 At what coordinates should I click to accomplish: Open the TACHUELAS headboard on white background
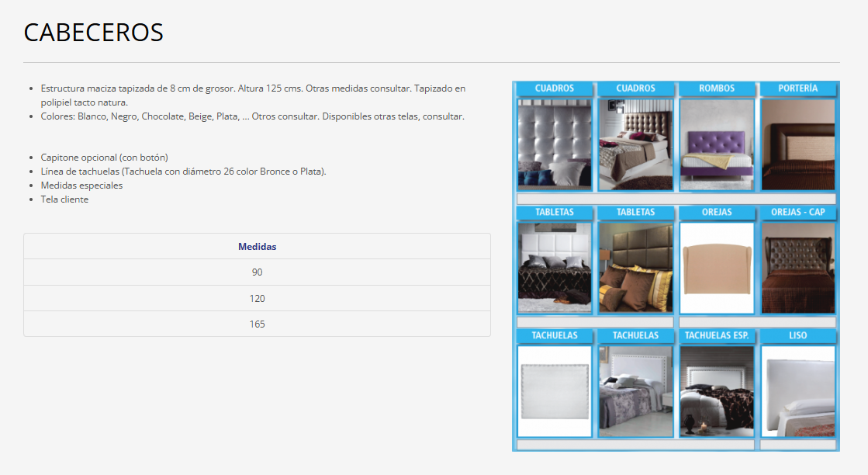(x=555, y=391)
